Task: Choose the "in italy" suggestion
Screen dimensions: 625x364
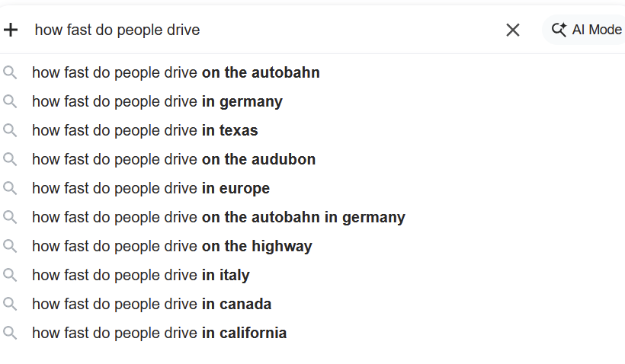Action: click(x=141, y=276)
